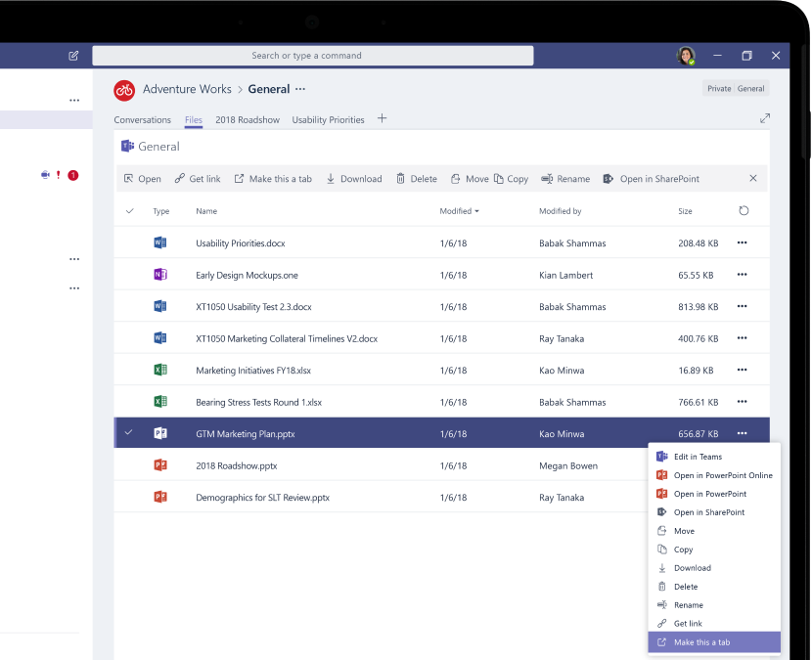Open more options for Early Design Mockups.one
Screen dimensions: 812x660
tap(743, 275)
